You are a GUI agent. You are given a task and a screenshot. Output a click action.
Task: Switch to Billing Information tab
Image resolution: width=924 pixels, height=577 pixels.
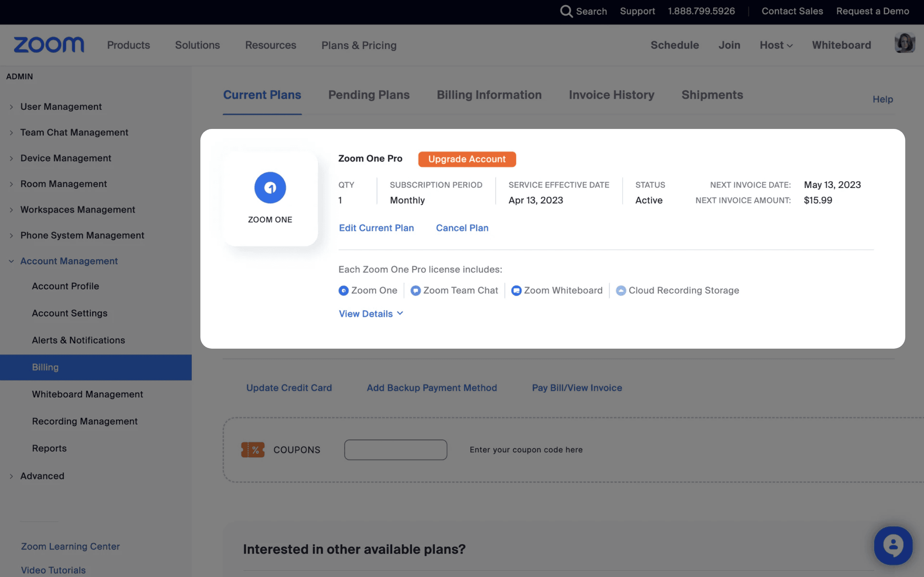489,95
